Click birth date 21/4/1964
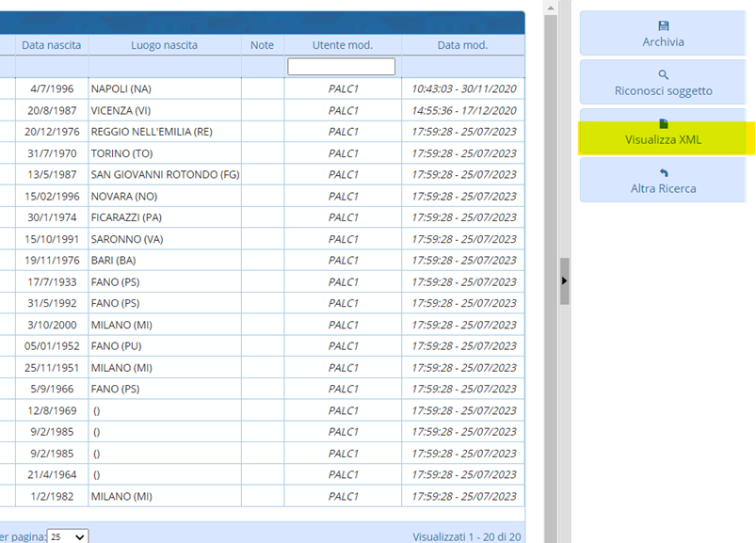 [x=52, y=474]
